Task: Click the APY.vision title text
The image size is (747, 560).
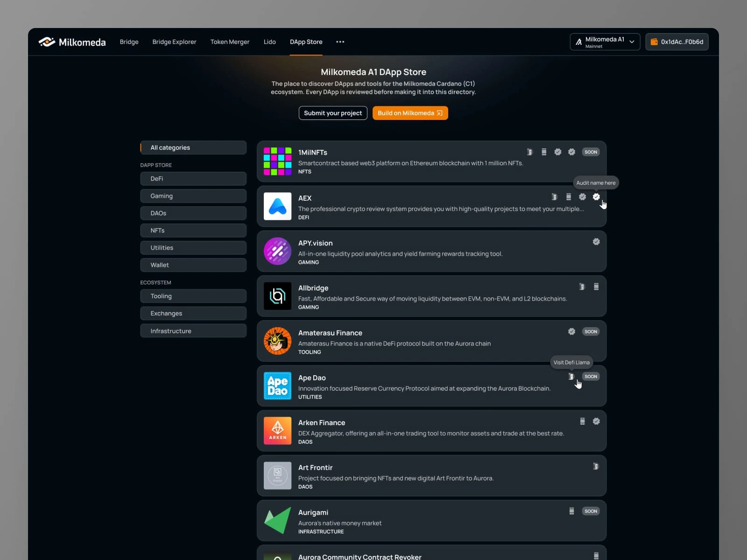Action: (x=316, y=243)
